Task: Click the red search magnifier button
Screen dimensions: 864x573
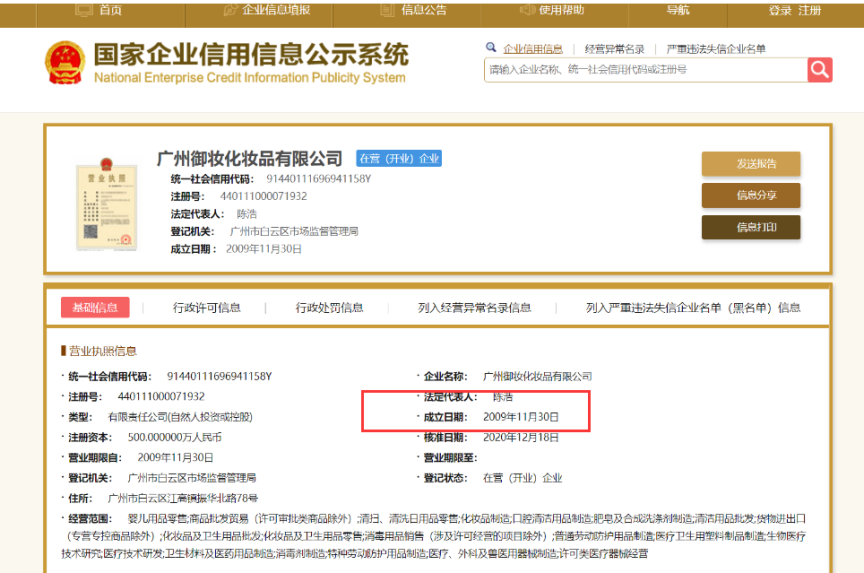Action: point(819,70)
